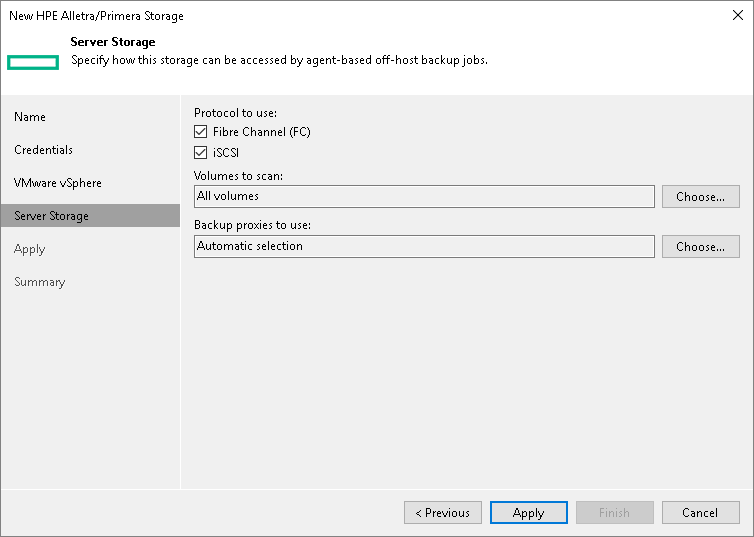
Task: Toggle the iSCSI protocol checkbox
Action: (201, 152)
